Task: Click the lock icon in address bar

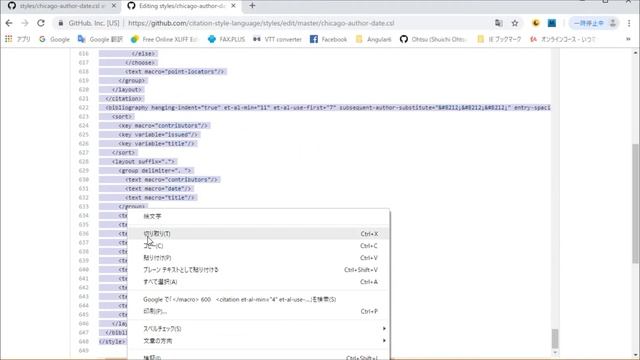Action: [x=61, y=23]
